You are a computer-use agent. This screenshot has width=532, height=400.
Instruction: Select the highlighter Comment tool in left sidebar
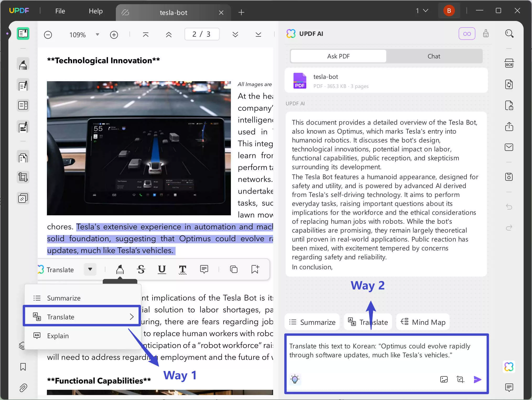[x=23, y=64]
